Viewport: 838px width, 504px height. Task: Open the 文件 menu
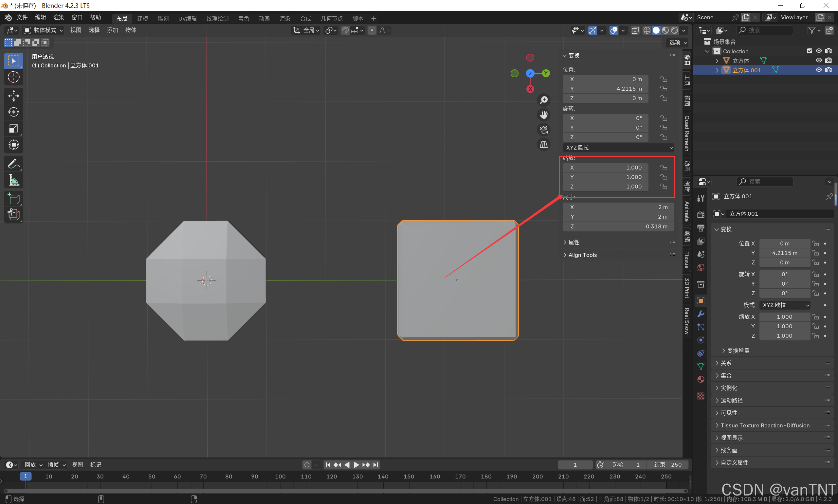22,18
